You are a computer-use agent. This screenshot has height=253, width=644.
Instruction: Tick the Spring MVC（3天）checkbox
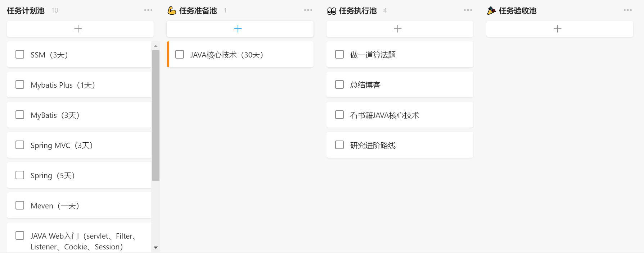coord(20,145)
